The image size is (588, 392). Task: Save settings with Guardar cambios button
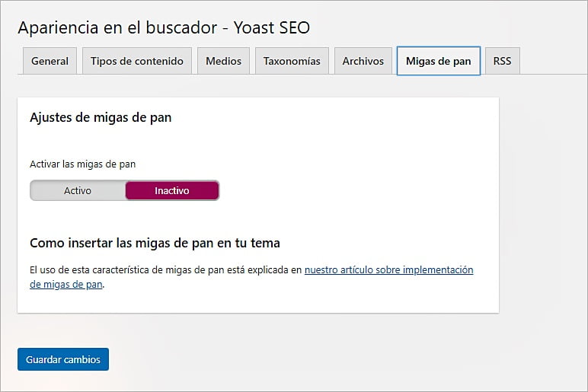(63, 359)
